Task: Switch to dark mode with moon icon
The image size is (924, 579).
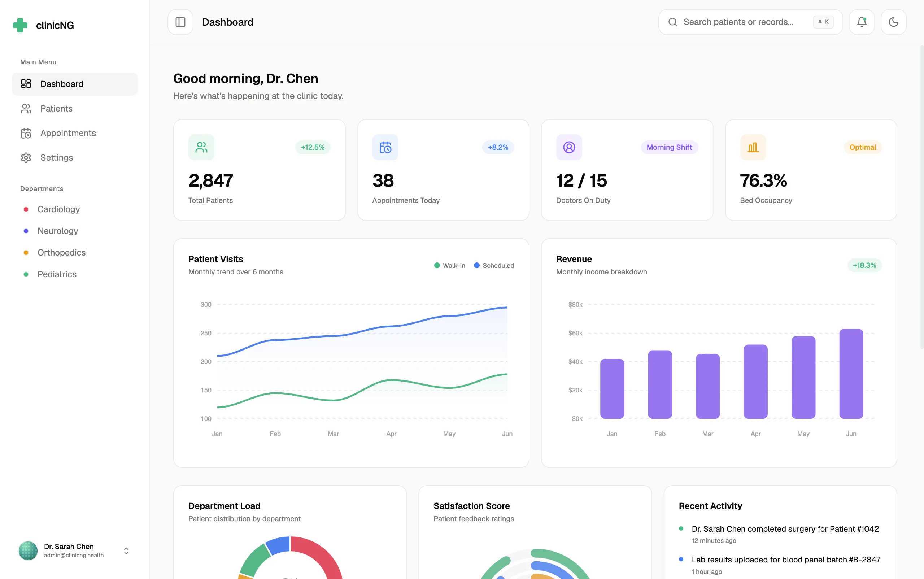Action: pyautogui.click(x=893, y=22)
